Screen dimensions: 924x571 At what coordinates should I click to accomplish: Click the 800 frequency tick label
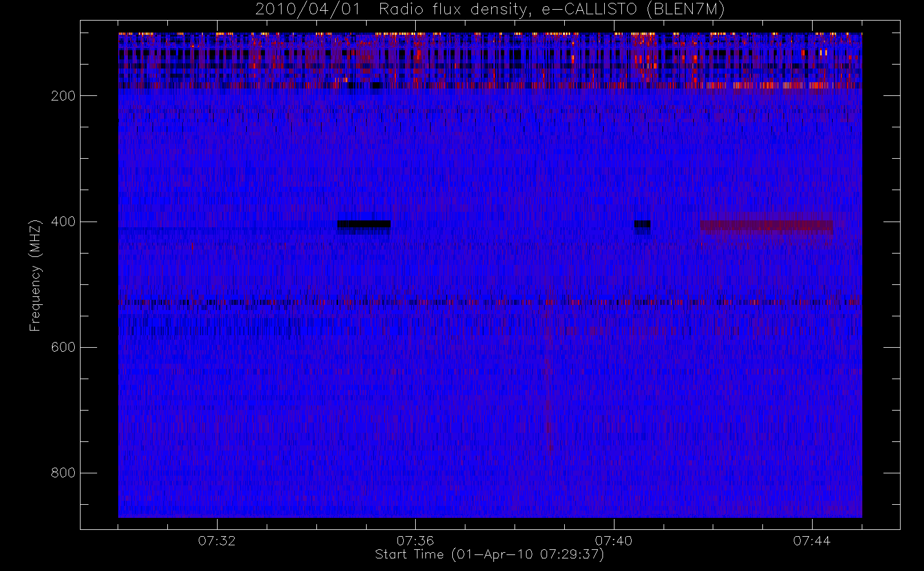pyautogui.click(x=63, y=473)
